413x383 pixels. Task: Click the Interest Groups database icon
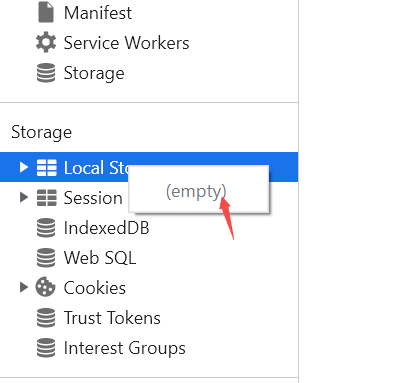(x=46, y=348)
